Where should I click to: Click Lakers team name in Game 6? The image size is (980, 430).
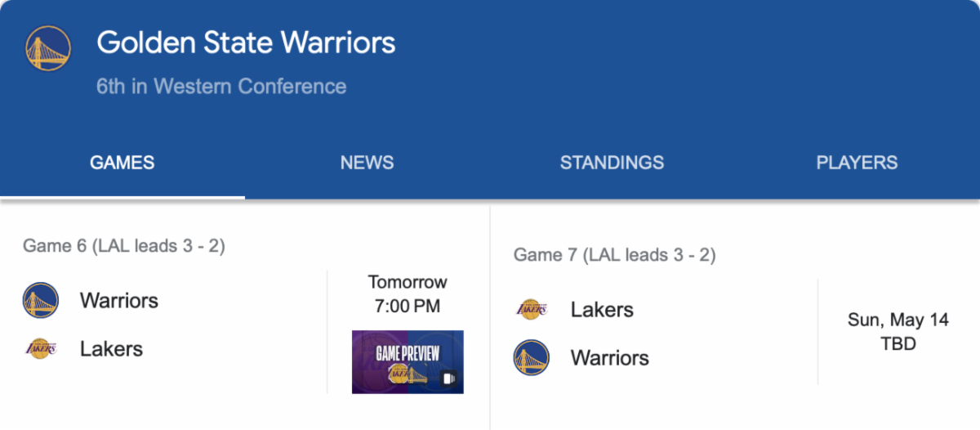click(x=111, y=349)
